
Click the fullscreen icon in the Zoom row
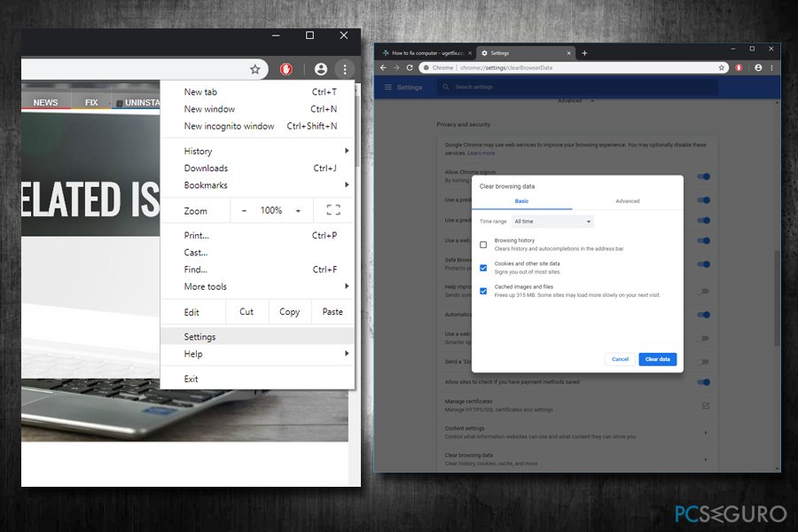pyautogui.click(x=333, y=210)
